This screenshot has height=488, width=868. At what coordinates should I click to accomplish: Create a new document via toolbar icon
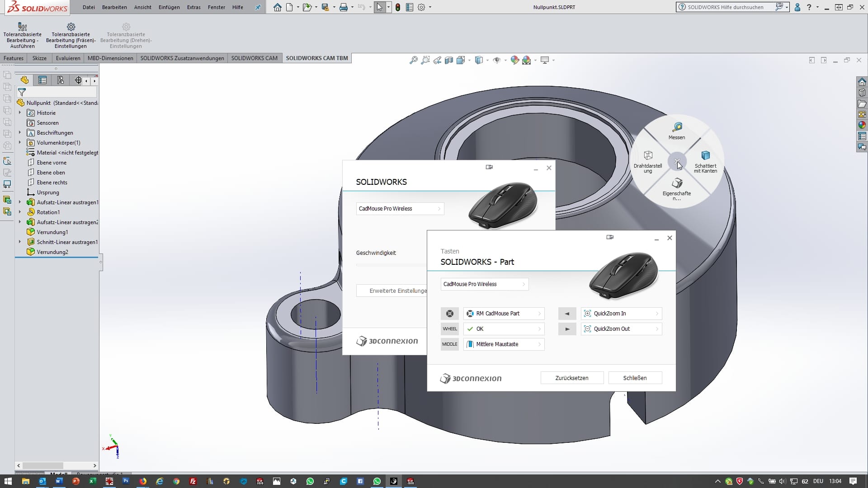(x=289, y=7)
